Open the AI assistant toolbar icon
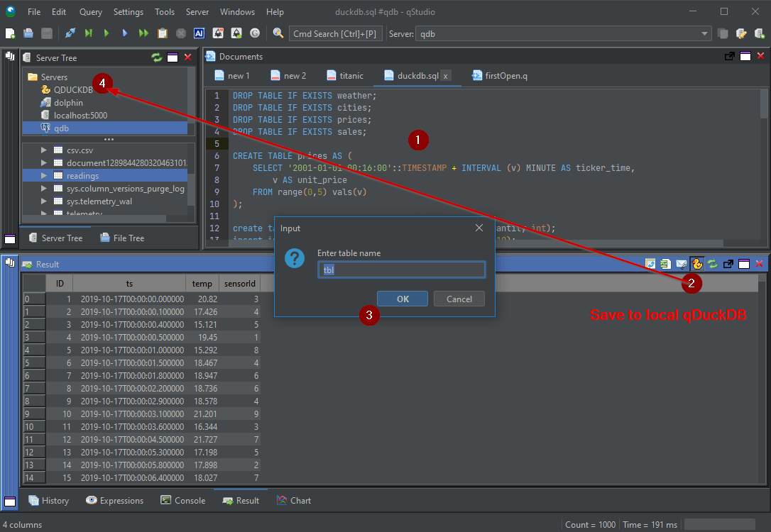This screenshot has width=771, height=532. pos(199,33)
